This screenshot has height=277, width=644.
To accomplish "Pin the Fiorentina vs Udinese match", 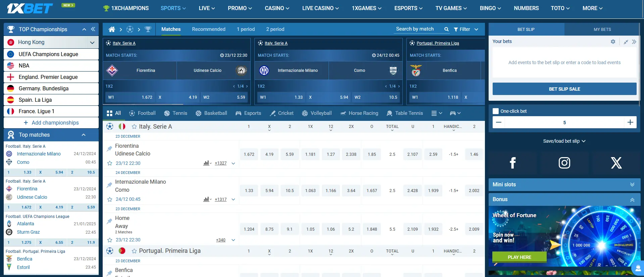I will click(109, 148).
